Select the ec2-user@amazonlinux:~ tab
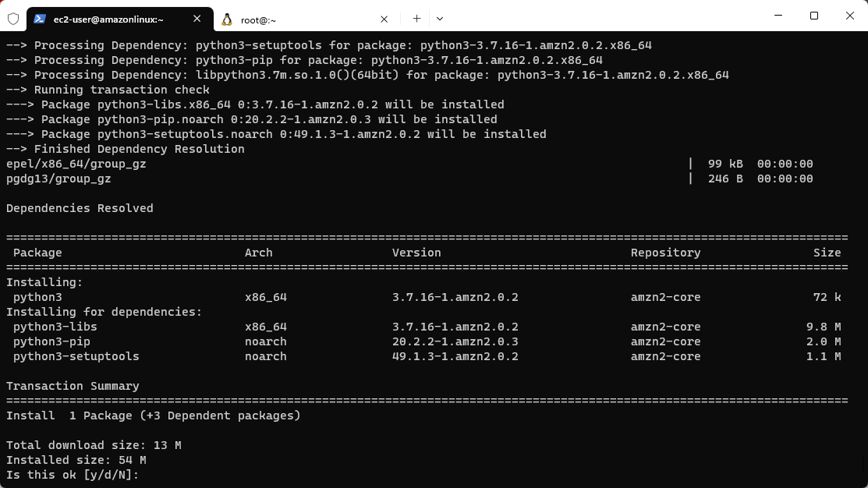This screenshot has width=868, height=488. [109, 19]
